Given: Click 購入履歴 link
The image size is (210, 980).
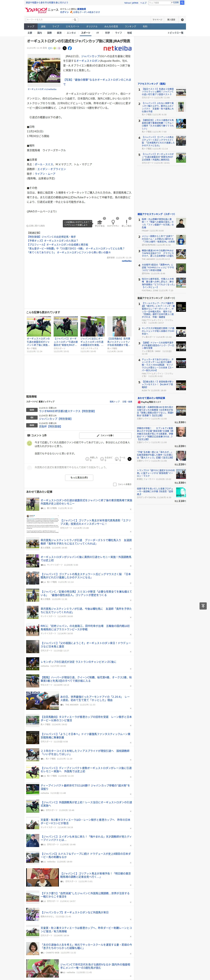Looking at the screenshot, I should pyautogui.click(x=171, y=19).
